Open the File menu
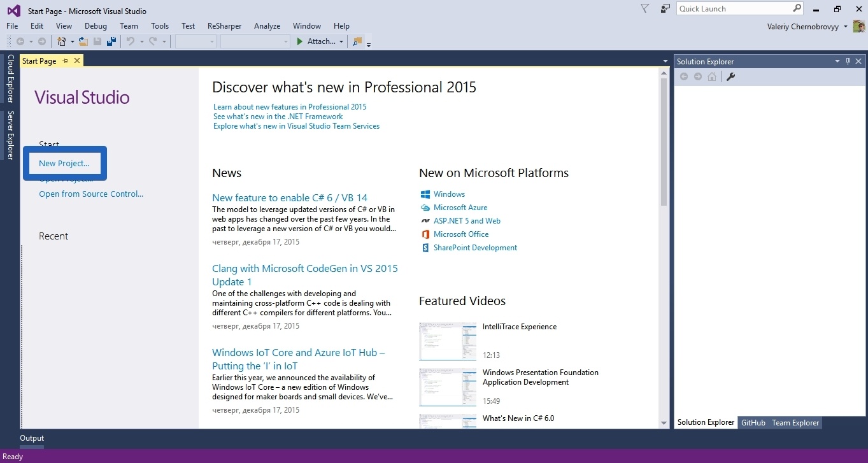 coord(12,26)
